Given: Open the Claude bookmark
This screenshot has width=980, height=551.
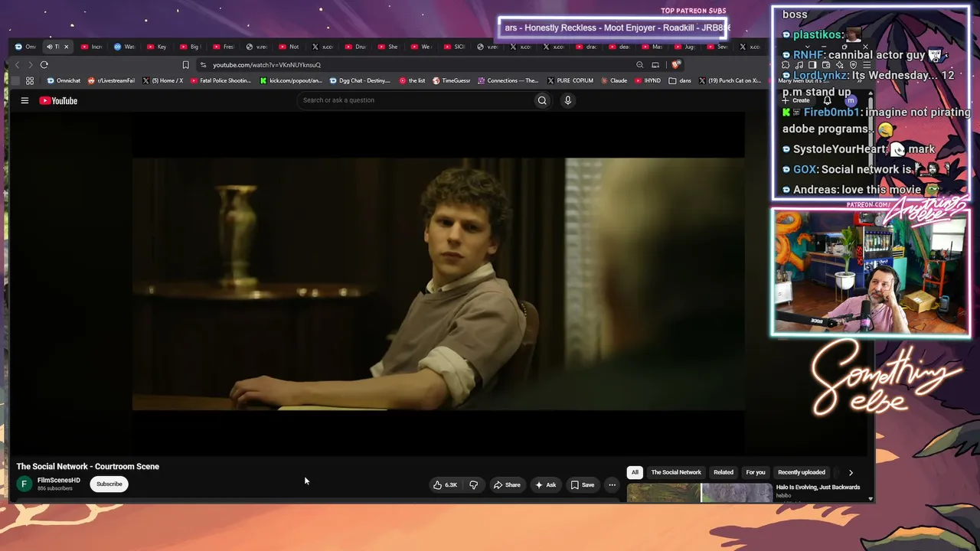Looking at the screenshot, I should click(614, 80).
